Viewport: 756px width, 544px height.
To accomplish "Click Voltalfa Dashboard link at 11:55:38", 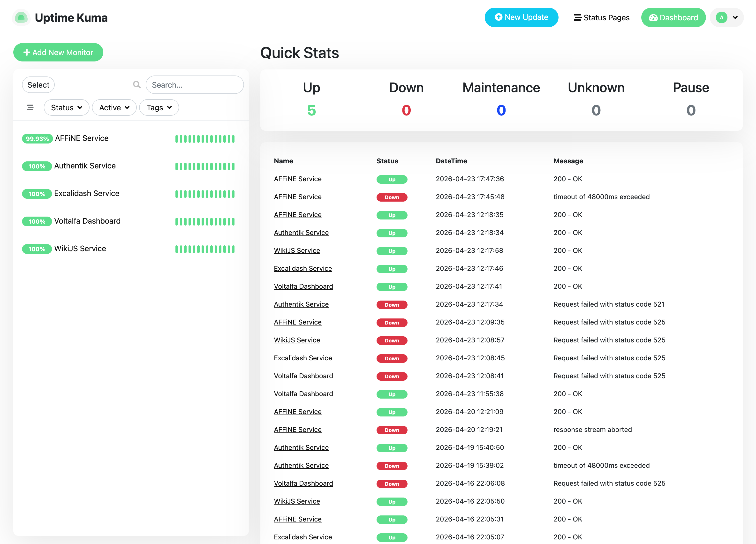I will click(303, 394).
